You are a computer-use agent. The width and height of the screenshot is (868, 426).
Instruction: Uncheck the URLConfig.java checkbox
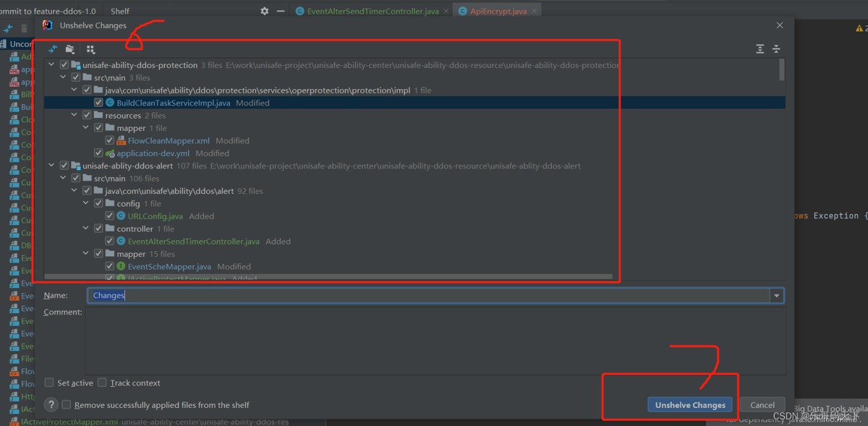click(110, 216)
